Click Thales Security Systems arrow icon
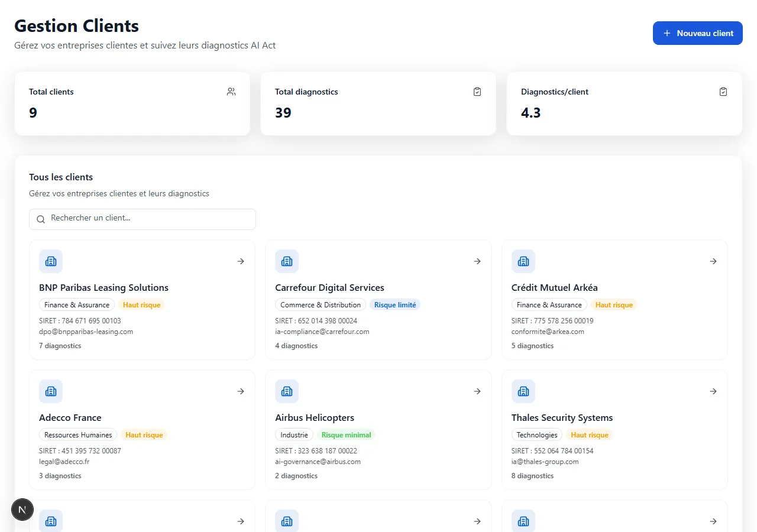The height and width of the screenshot is (532, 757). [713, 391]
